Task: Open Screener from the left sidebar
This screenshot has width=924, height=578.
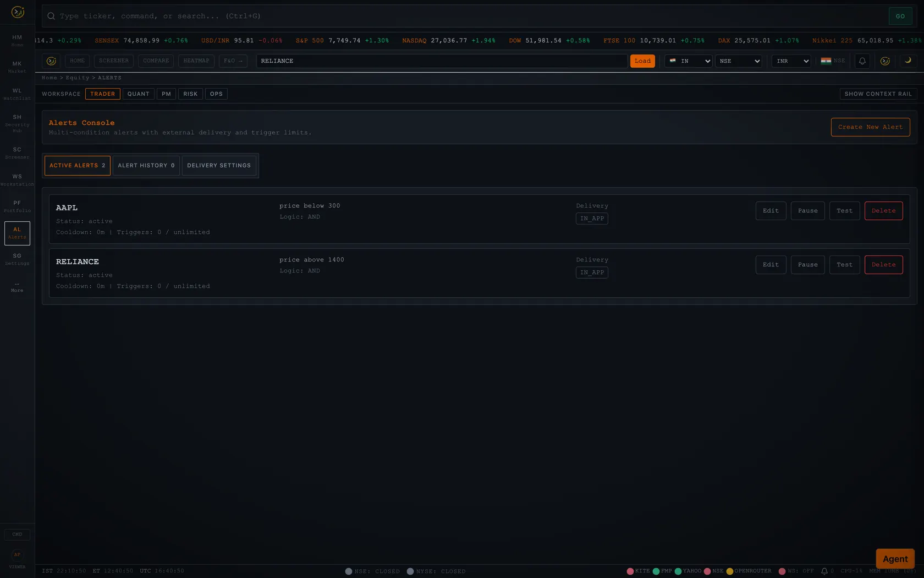Action: [17, 153]
